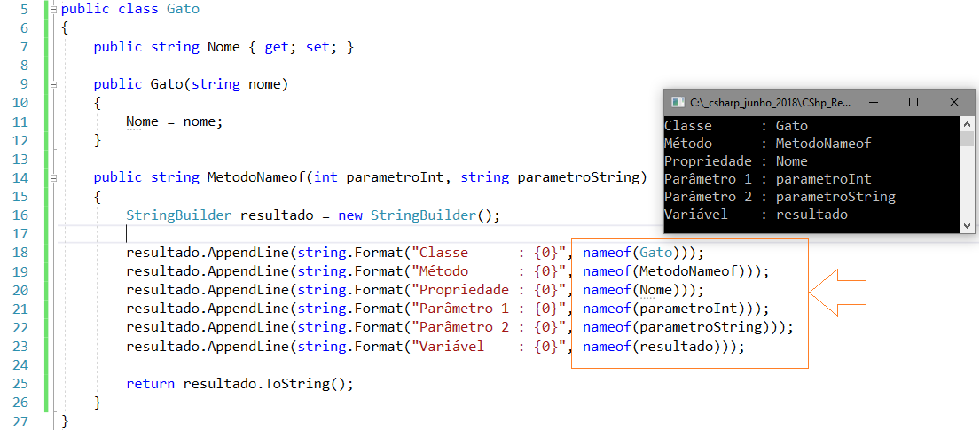Click line number 5 in the gutter
The width and height of the screenshot is (980, 430).
click(x=24, y=10)
